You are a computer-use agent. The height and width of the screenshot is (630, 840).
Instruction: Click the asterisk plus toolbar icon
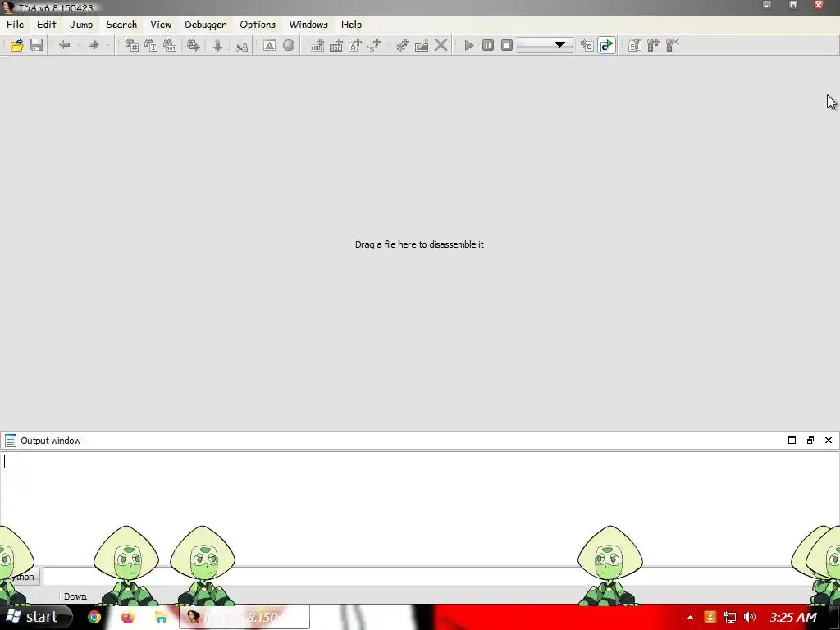[x=402, y=46]
